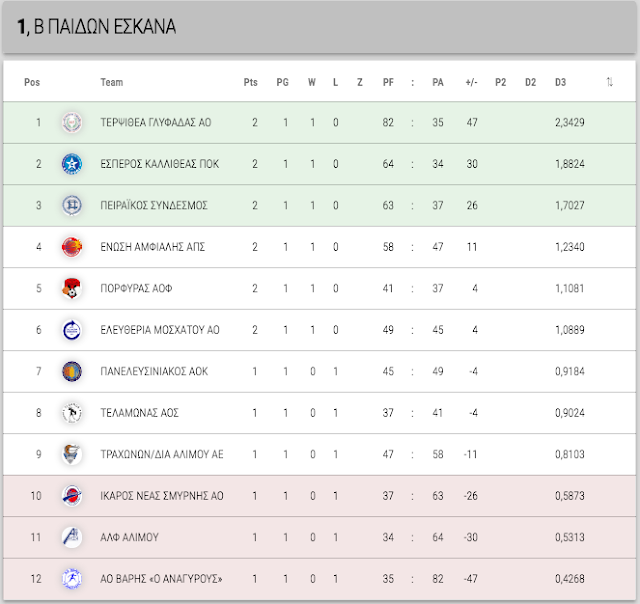This screenshot has width=640, height=604.
Task: Click the ΠΕΙΡΑΪΚΟΣ ΣΥΝΔΕΣΜΟΣ team logo
Action: coord(72,205)
